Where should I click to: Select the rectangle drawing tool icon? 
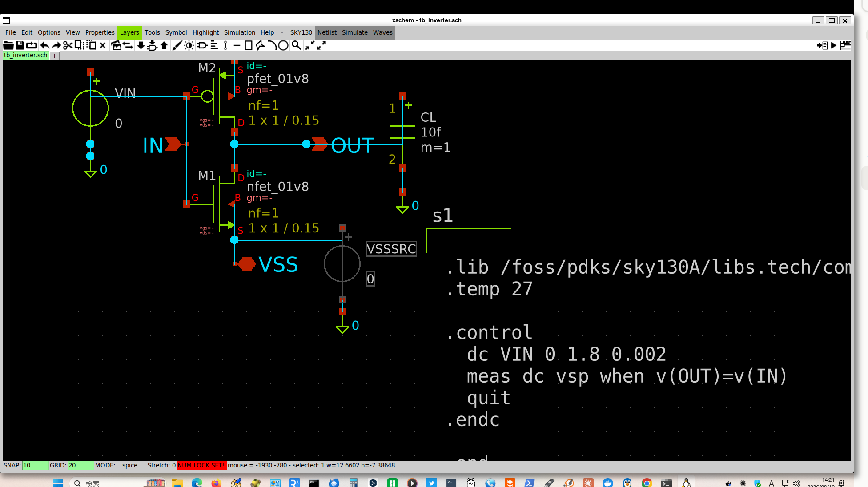click(x=249, y=45)
